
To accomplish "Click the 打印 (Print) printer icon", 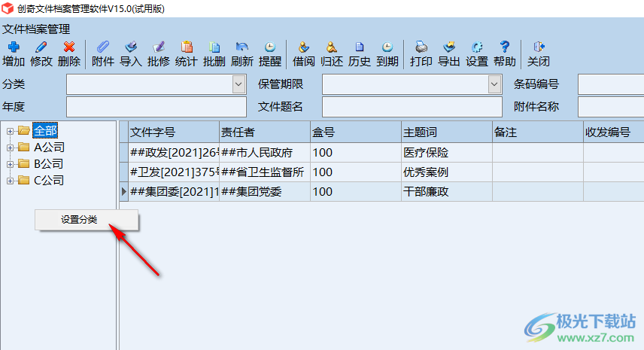I will tap(421, 47).
